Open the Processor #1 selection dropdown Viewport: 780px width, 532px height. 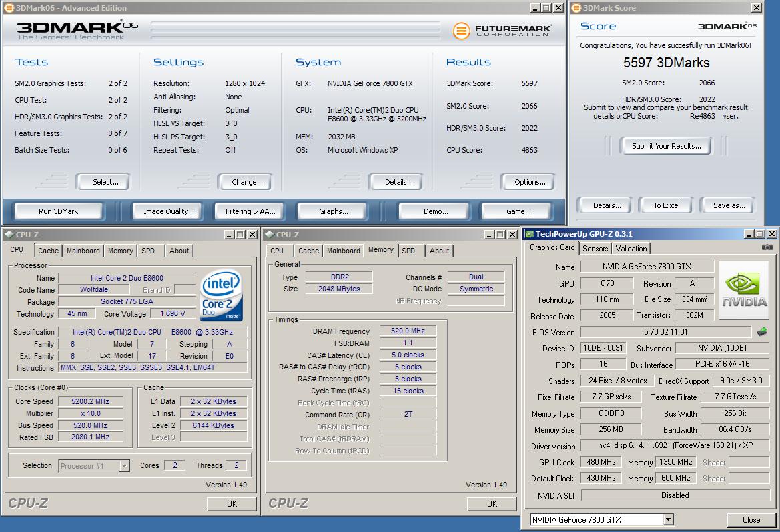click(x=124, y=466)
